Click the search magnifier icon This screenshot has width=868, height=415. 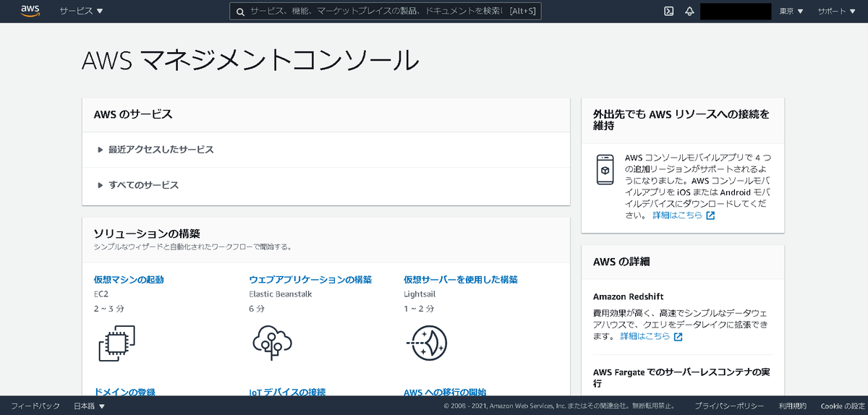pyautogui.click(x=241, y=12)
